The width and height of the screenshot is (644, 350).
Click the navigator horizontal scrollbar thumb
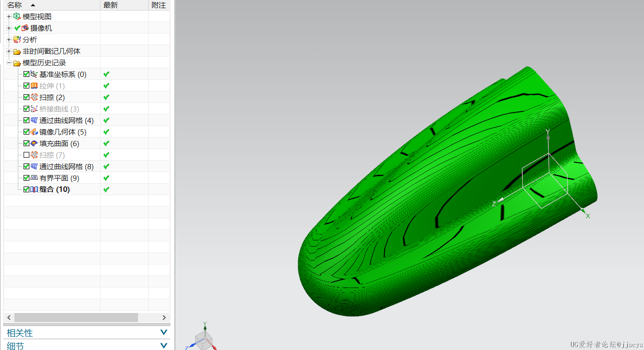76,317
